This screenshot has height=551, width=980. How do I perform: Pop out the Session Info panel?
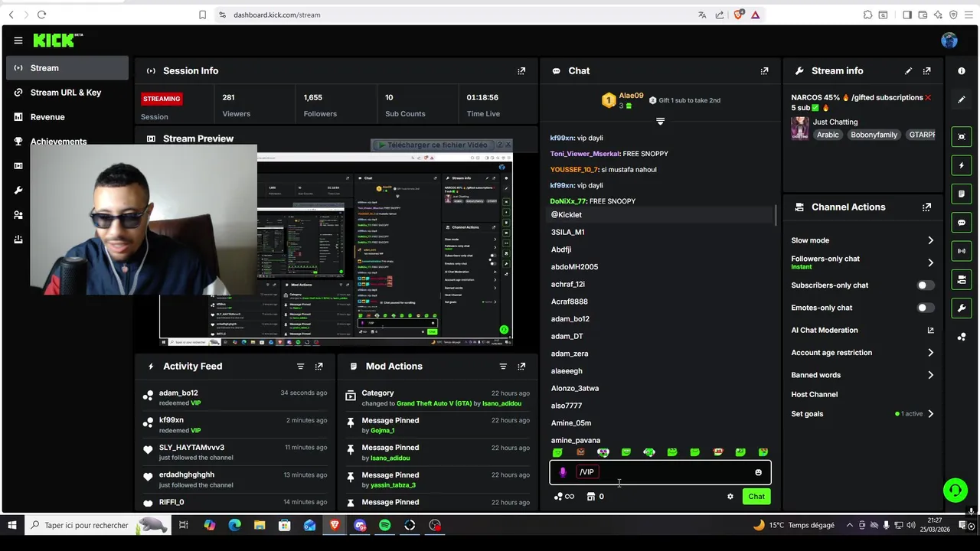521,70
